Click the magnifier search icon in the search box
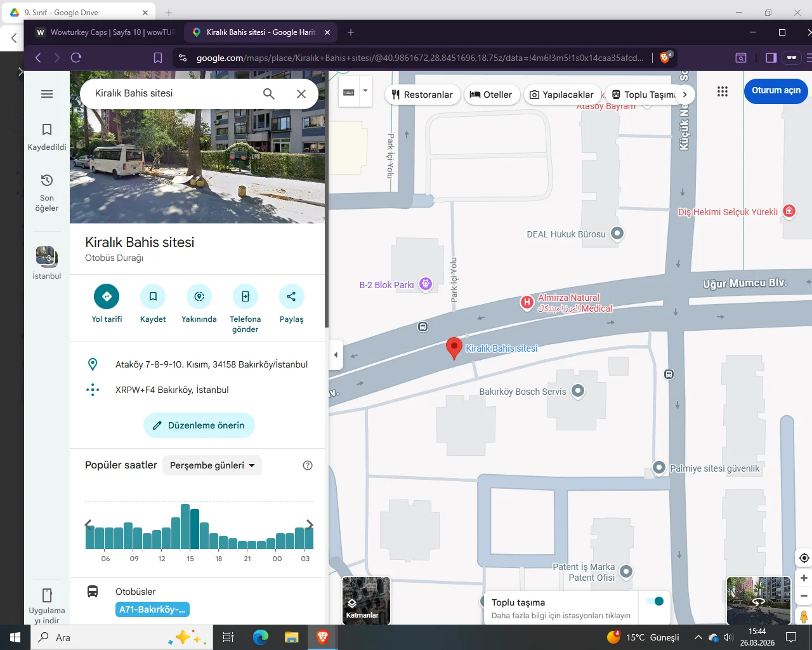 269,94
